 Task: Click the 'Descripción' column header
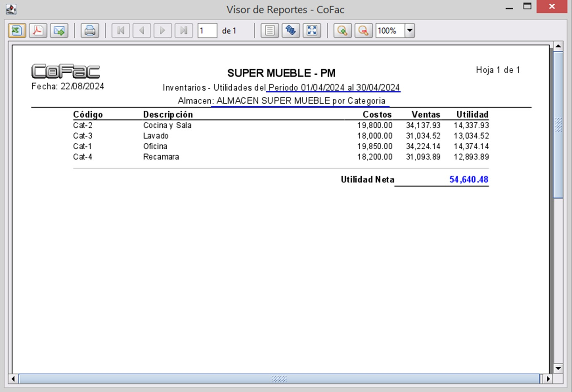click(x=168, y=114)
